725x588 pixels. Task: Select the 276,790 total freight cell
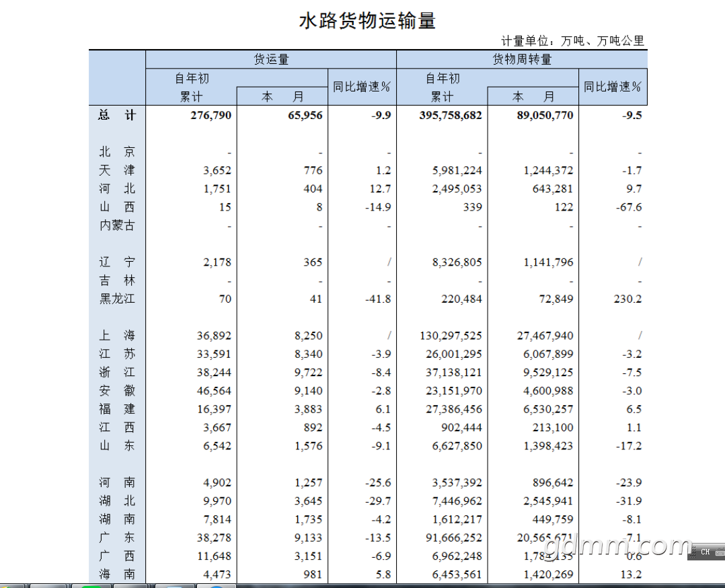(211, 115)
